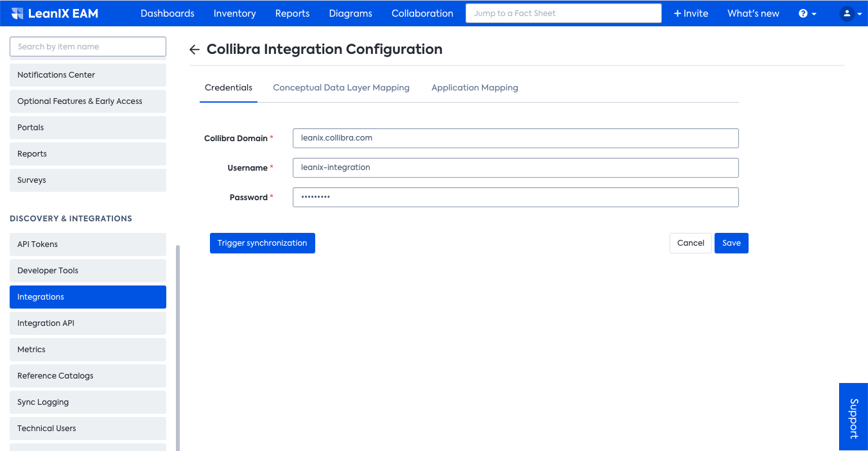Switch to the Application Mapping tab
This screenshot has height=451, width=868.
point(474,88)
